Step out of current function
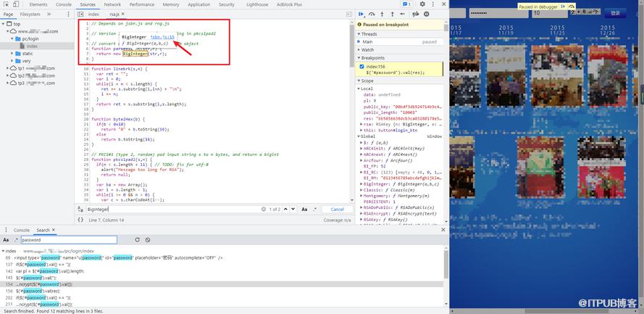The height and width of the screenshot is (314, 644). click(392, 14)
